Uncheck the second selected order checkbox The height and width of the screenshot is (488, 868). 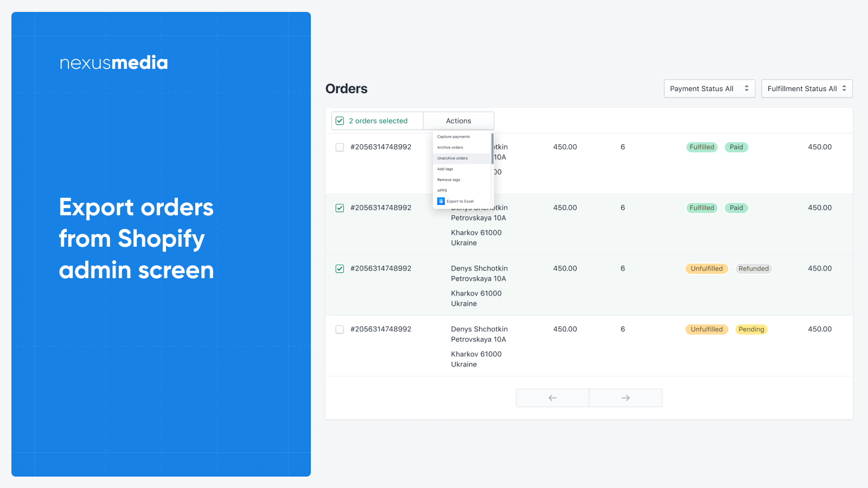[x=340, y=208]
